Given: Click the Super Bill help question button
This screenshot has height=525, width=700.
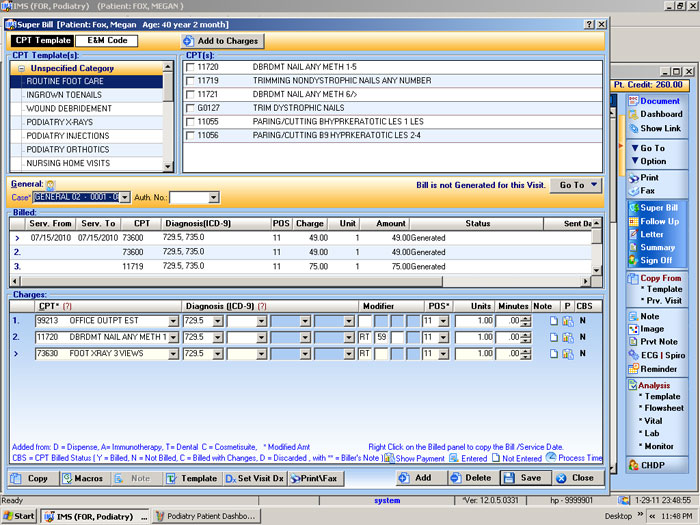Looking at the screenshot, I should click(589, 25).
